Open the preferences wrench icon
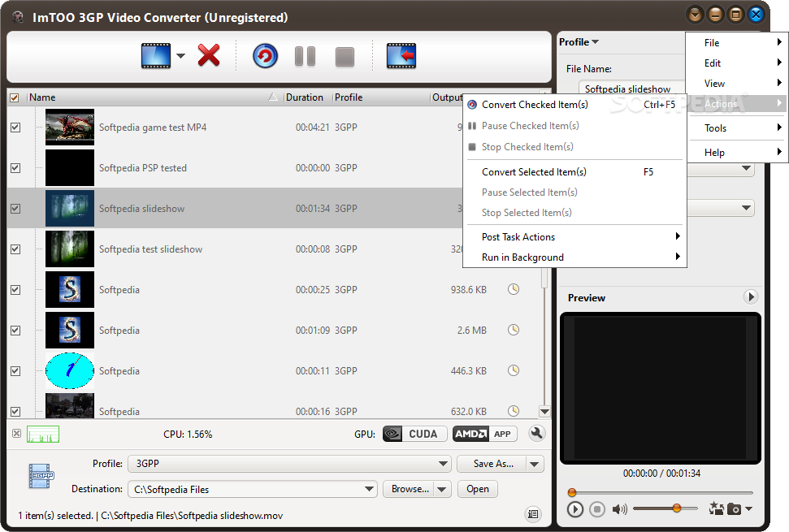Screen dimensions: 789x532 (537, 434)
